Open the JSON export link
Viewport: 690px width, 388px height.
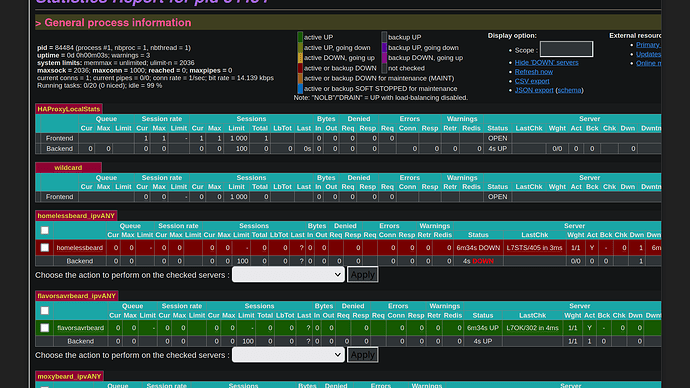[x=534, y=90]
